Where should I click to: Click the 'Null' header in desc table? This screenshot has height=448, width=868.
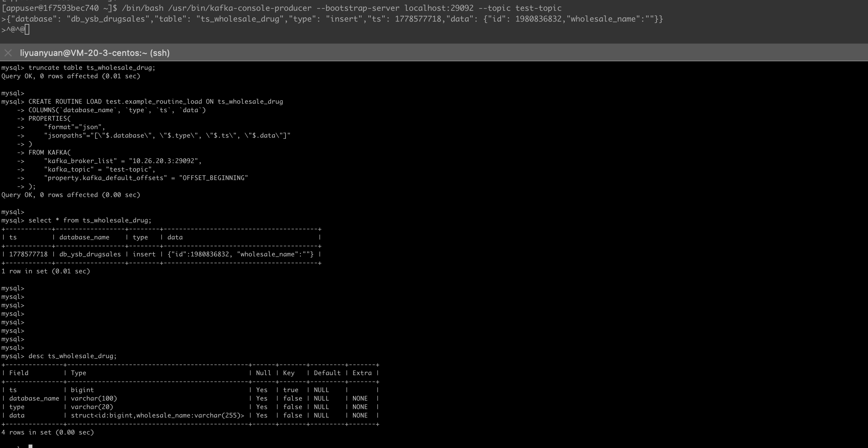point(263,373)
